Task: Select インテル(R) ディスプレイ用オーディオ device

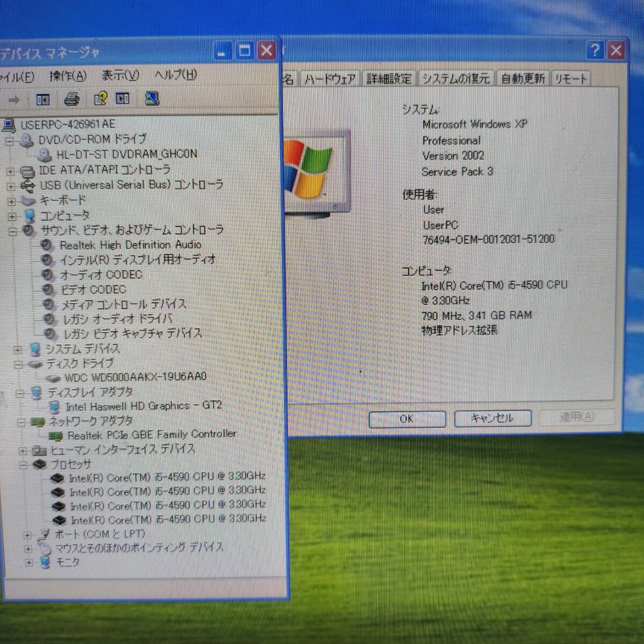Action: [137, 260]
